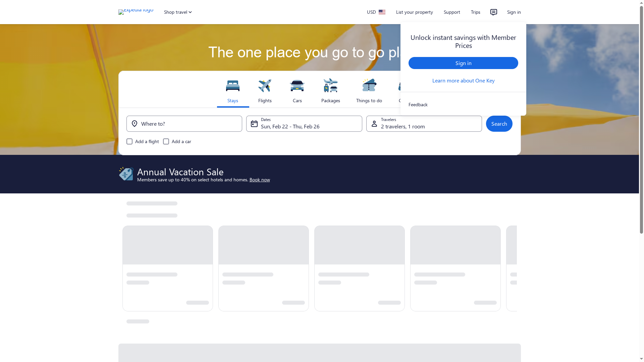Open the chat support message icon

coord(493,12)
